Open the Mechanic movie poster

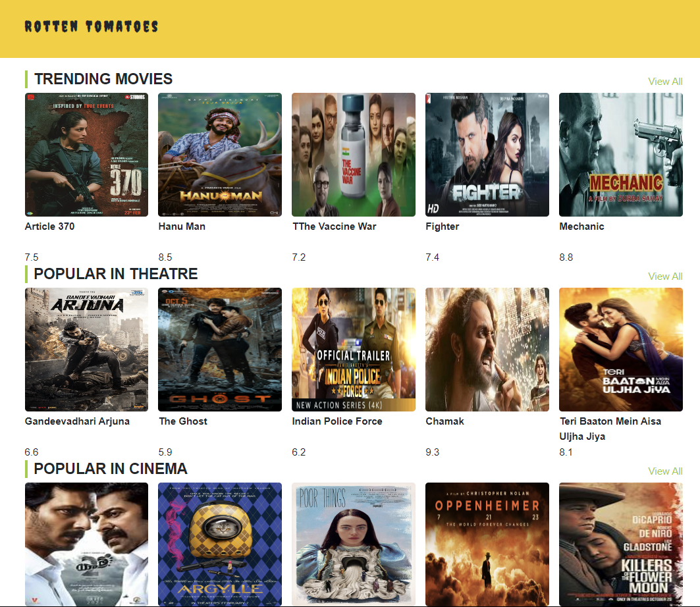621,155
